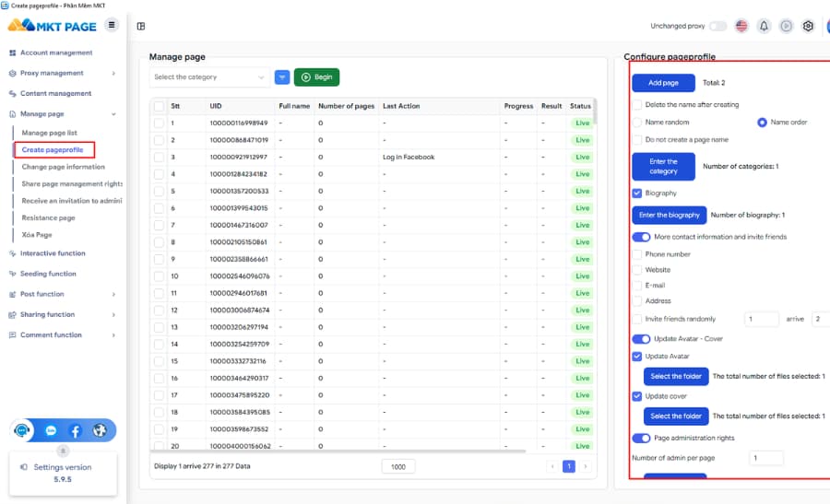Click the Post function icon
The height and width of the screenshot is (504, 830).
pyautogui.click(x=12, y=294)
